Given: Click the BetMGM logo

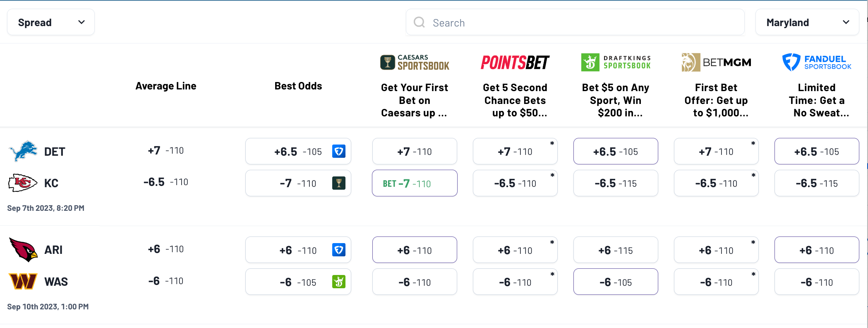Looking at the screenshot, I should pos(716,63).
